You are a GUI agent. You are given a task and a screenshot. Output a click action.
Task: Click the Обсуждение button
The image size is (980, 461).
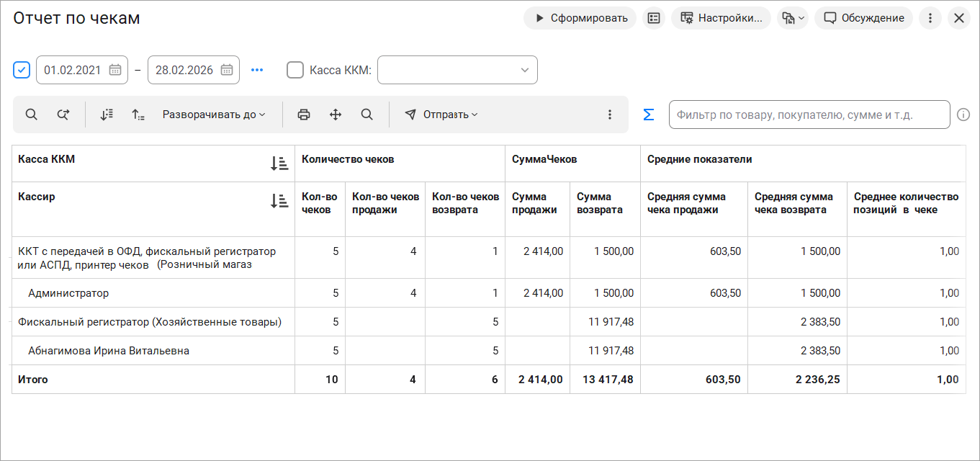coord(863,18)
